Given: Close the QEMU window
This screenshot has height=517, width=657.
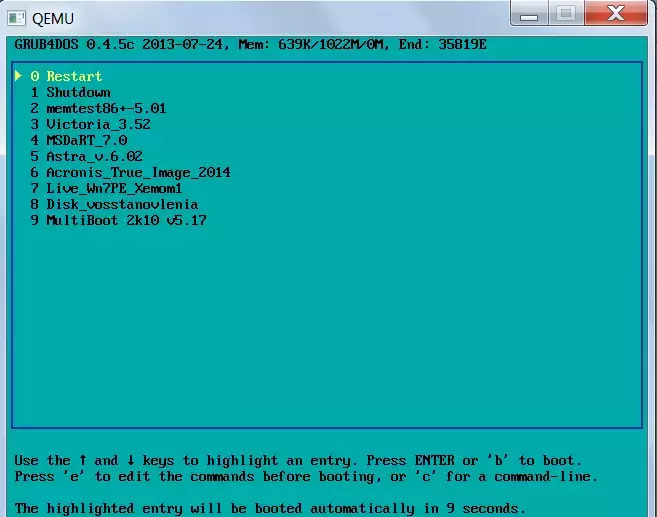Looking at the screenshot, I should pos(616,13).
